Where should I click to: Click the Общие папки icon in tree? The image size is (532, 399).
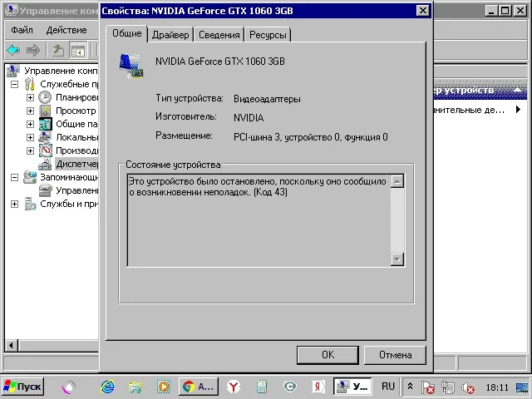tap(45, 124)
